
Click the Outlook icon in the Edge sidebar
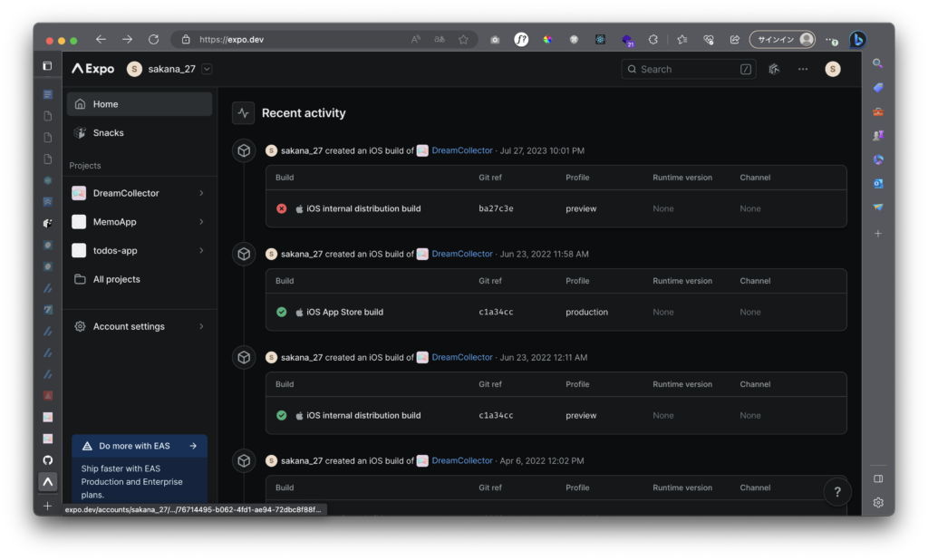tap(877, 184)
